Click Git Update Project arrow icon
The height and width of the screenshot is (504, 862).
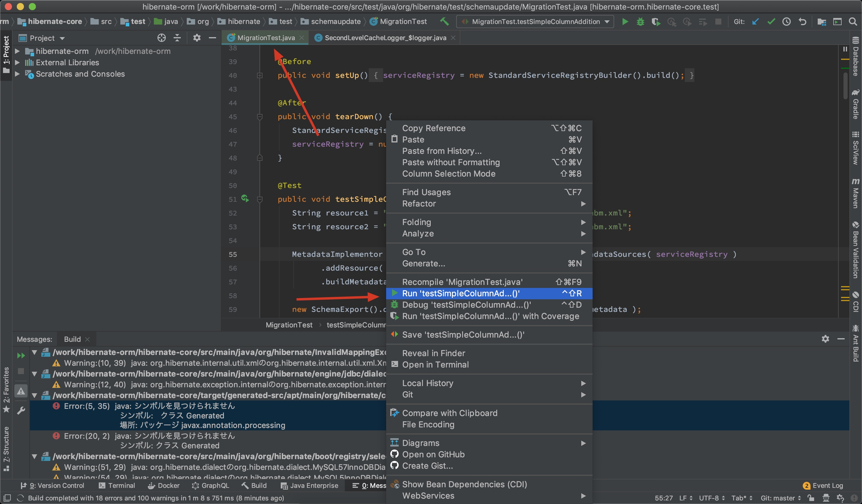tap(755, 22)
